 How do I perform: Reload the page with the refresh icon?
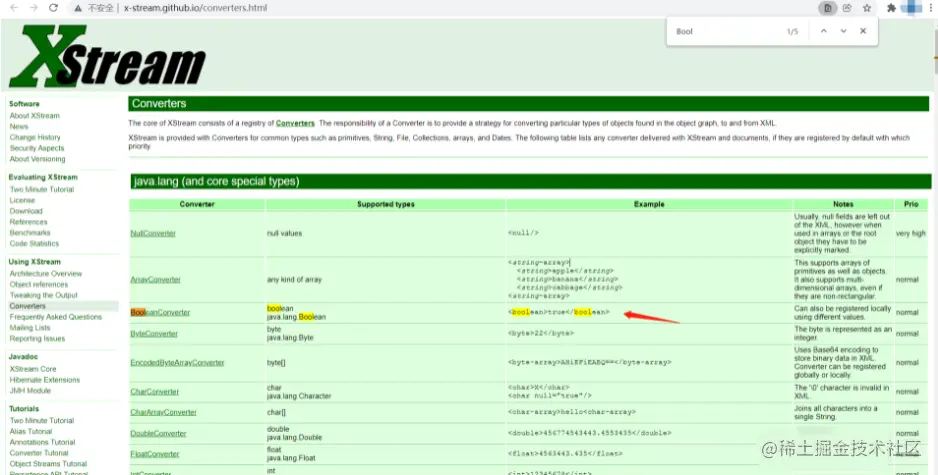coord(53,8)
